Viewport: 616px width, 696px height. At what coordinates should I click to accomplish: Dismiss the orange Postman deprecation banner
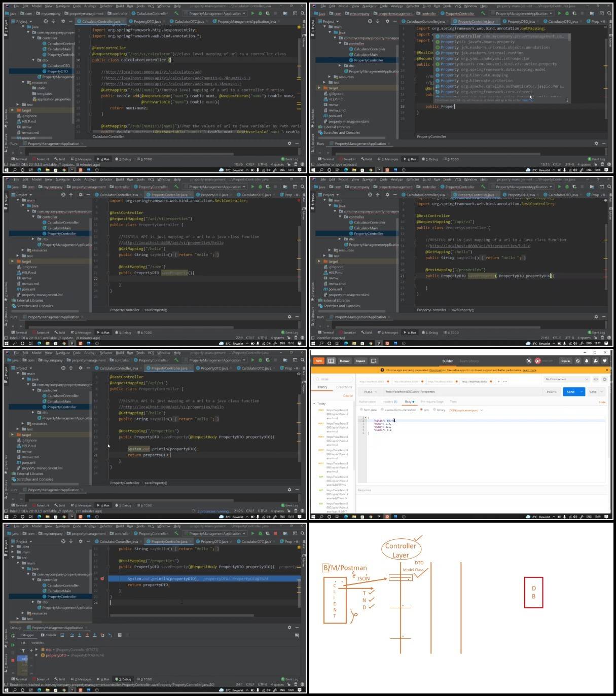coord(607,370)
